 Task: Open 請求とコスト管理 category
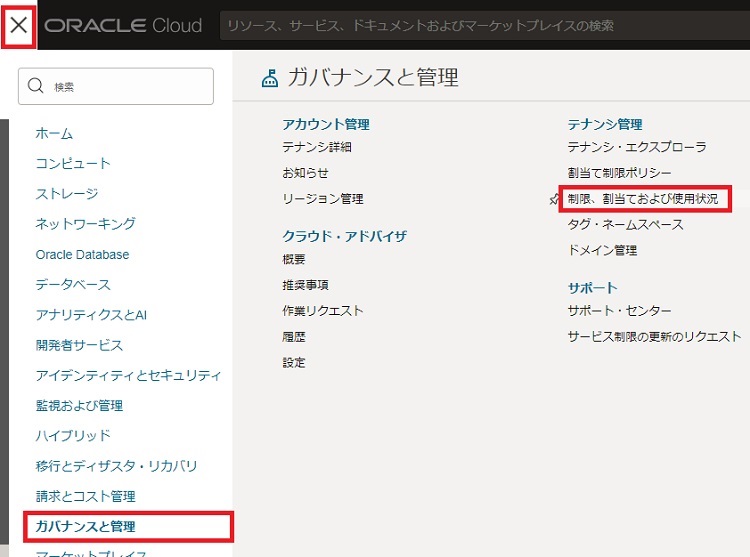86,496
